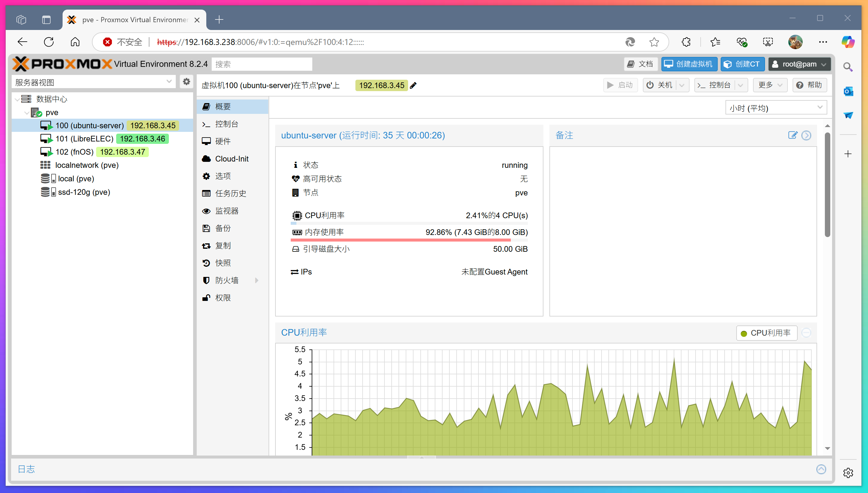The width and height of the screenshot is (868, 493).
Task: Click the 内存使用率 usage bar
Action: [x=409, y=240]
